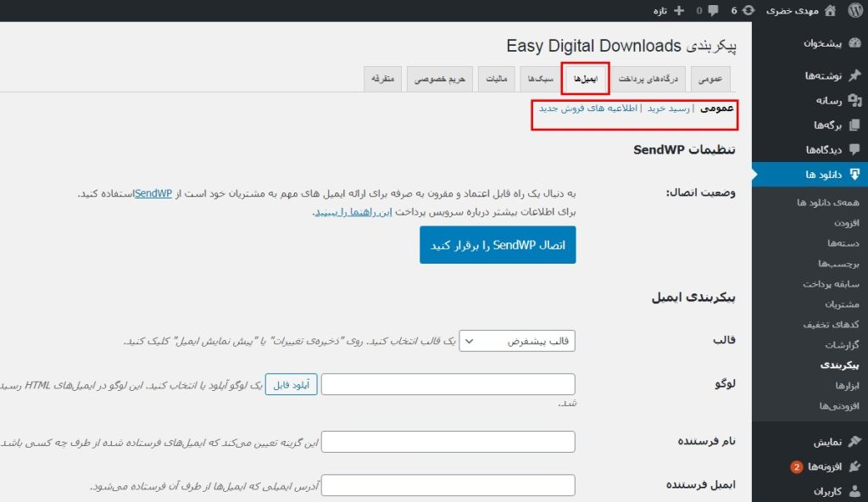Click the comment icon next to دیدگاه‌ها
Image resolution: width=868 pixels, height=502 pixels.
(x=854, y=149)
